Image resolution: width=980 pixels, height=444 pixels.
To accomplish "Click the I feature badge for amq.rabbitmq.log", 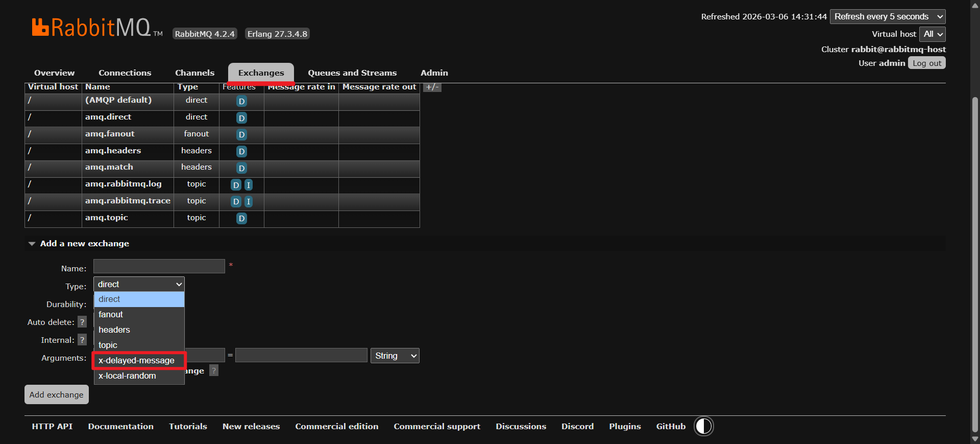I will [249, 185].
